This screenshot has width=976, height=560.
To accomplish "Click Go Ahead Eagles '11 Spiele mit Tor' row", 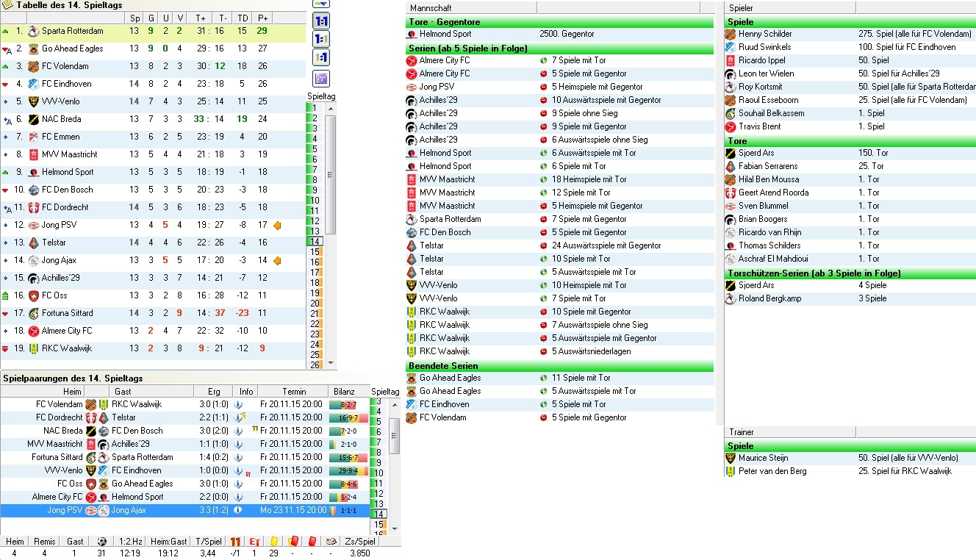I will [x=559, y=378].
